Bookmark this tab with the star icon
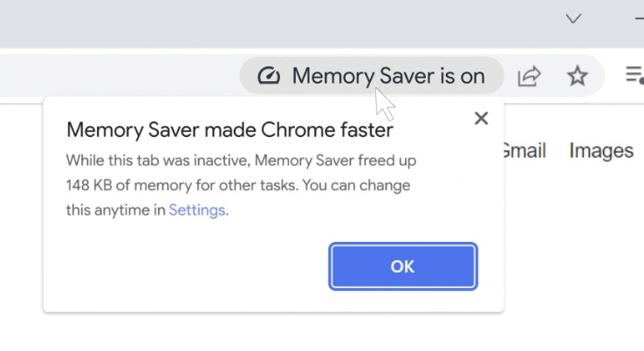644x351 pixels. 577,76
